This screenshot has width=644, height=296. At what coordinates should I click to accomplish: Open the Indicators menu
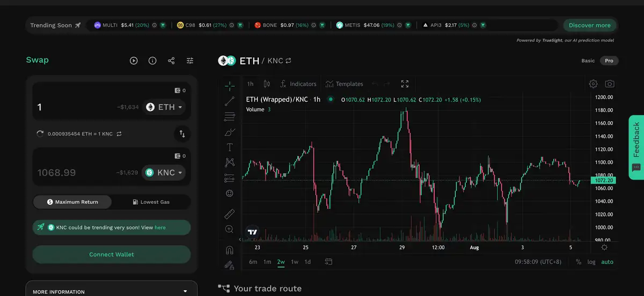(x=298, y=84)
